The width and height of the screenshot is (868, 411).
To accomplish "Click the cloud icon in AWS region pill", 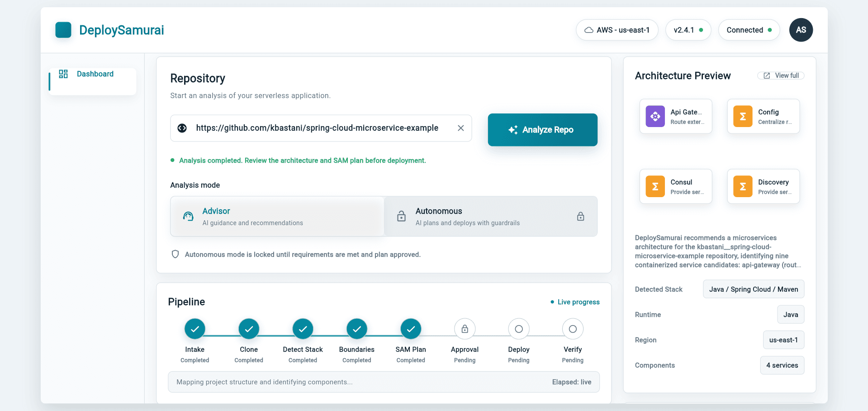I will pyautogui.click(x=589, y=30).
